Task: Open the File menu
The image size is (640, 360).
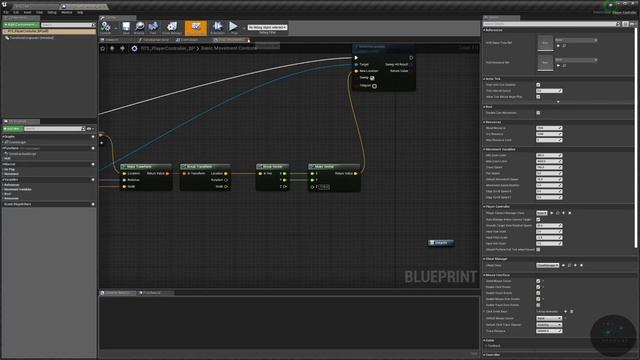Action: tap(6, 12)
